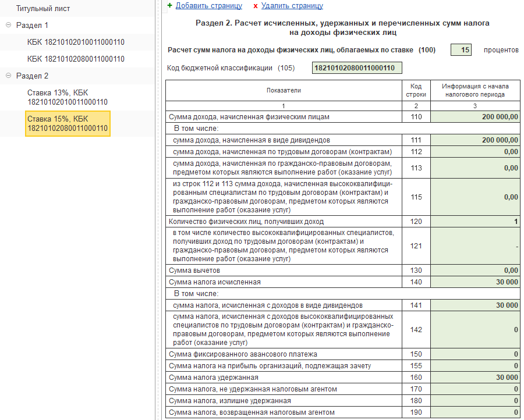Select the highlighted Ставка 15% page
The height and width of the screenshot is (420, 524).
pyautogui.click(x=67, y=123)
